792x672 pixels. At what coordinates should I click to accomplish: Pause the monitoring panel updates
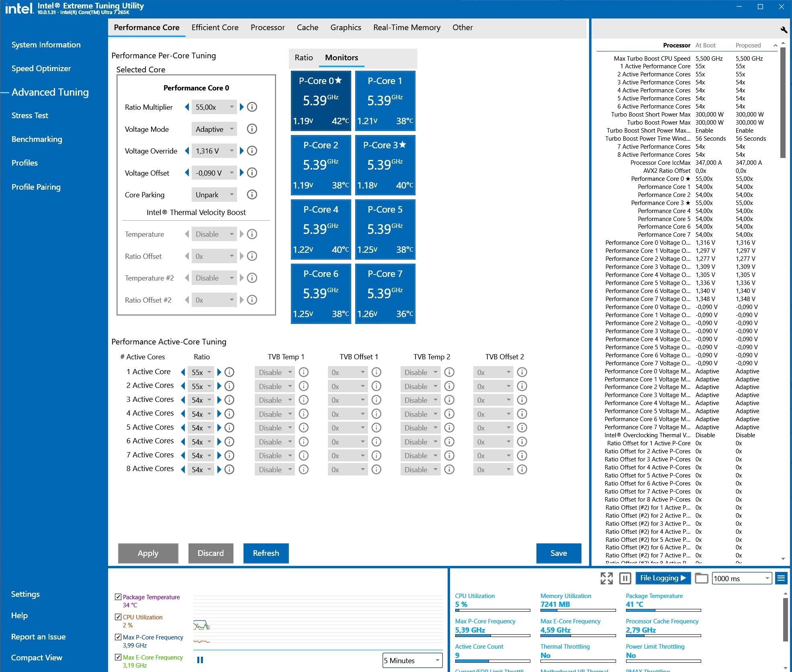[x=625, y=578]
